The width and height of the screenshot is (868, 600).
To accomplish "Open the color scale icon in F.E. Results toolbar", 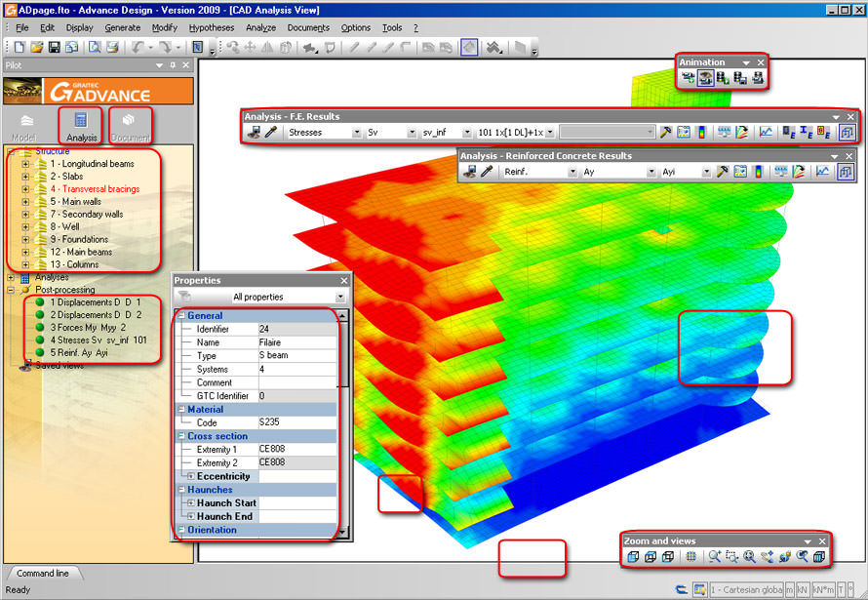I will 701,133.
